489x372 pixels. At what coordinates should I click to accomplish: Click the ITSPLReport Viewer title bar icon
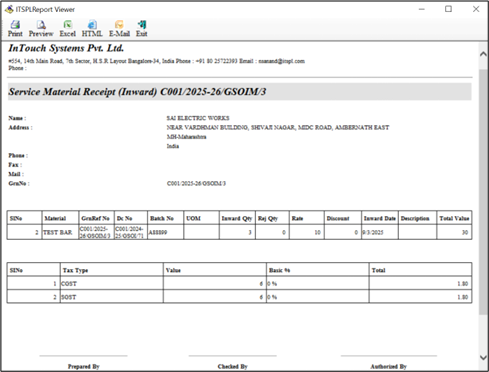point(9,9)
